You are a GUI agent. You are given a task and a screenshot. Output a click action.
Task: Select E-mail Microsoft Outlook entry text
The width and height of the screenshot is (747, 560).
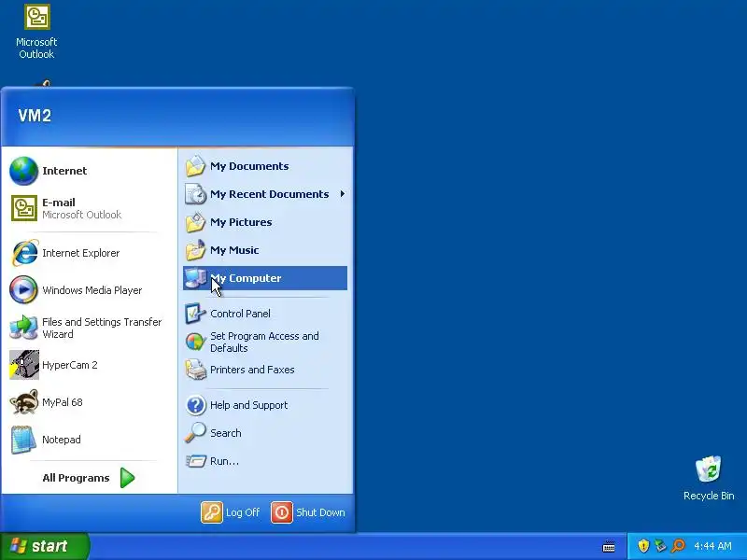(x=81, y=208)
